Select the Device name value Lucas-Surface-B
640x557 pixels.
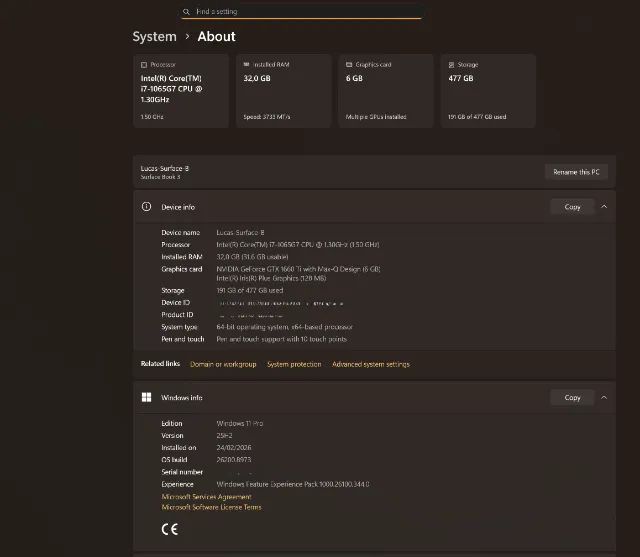(240, 232)
